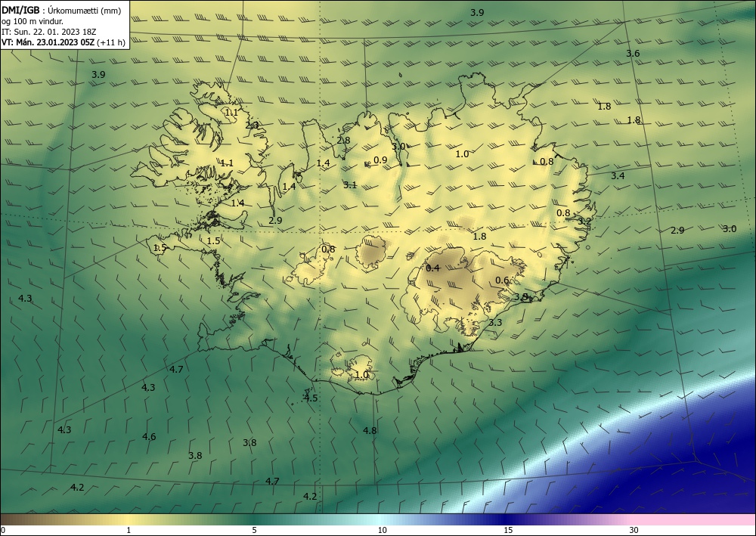The width and height of the screenshot is (756, 536).
Task: Click the 0.9 value on the map
Action: click(380, 160)
